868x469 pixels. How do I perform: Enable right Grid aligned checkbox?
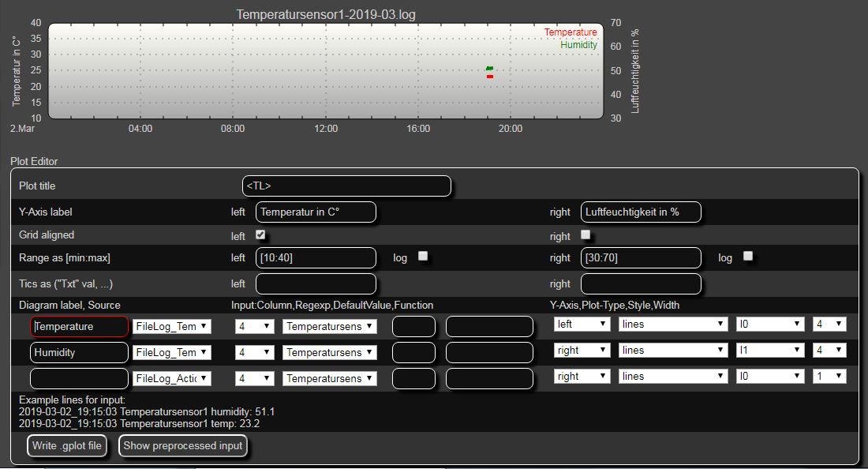pyautogui.click(x=586, y=234)
